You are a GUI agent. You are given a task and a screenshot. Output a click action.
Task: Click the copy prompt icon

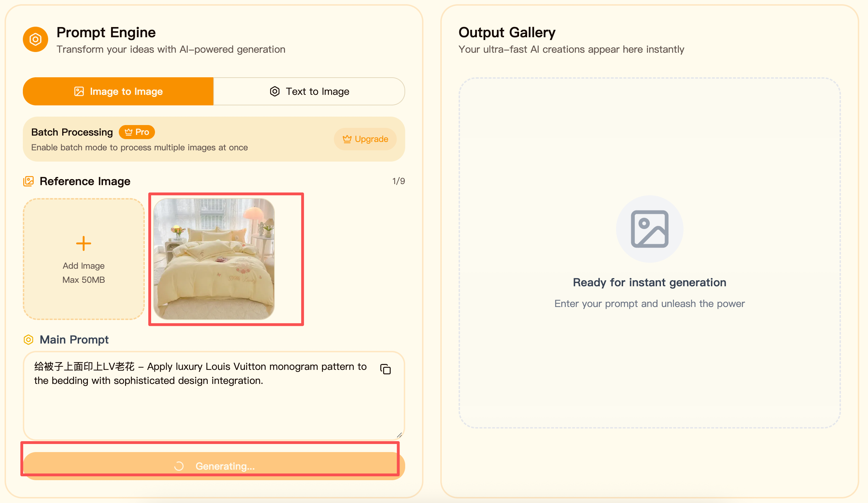pos(386,369)
